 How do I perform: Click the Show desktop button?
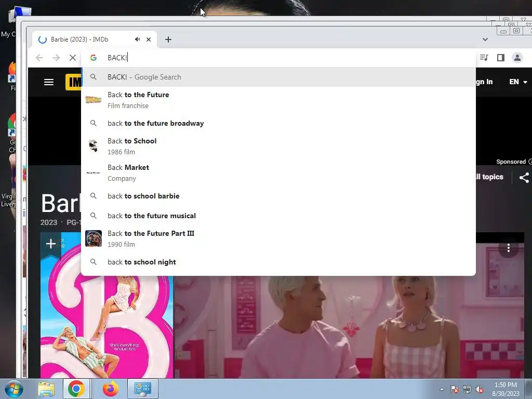coord(528,389)
